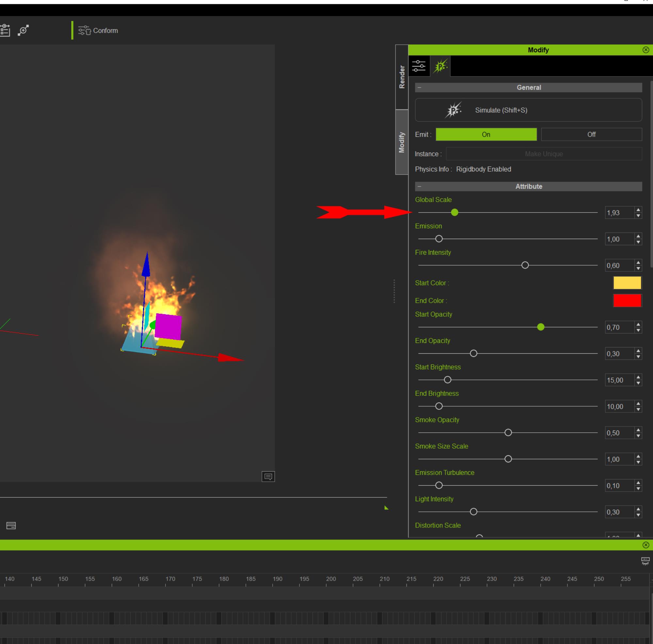
Task: Increase Emission with up stepper
Action: point(638,236)
